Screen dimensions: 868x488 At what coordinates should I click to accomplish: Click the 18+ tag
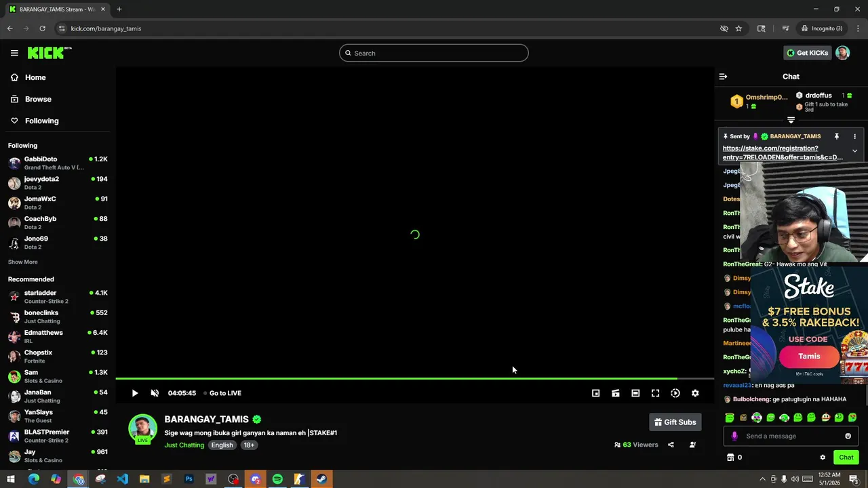tap(249, 445)
